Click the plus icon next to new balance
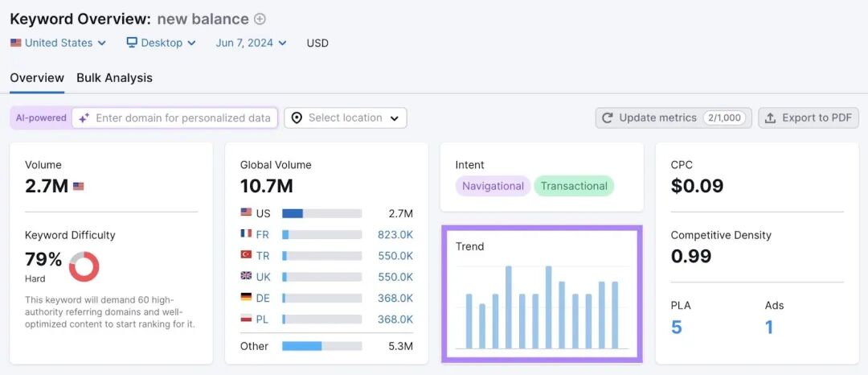Viewport: 868px width, 375px height. (x=260, y=19)
